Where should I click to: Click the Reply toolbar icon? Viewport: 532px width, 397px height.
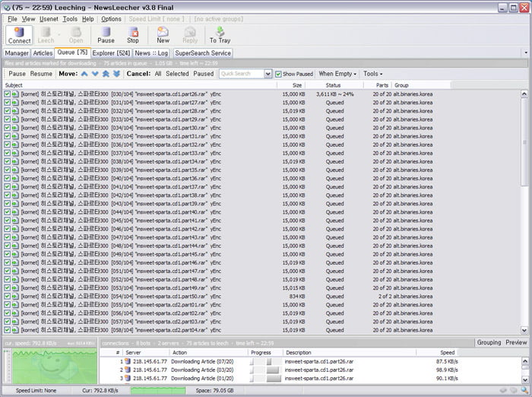(190, 35)
